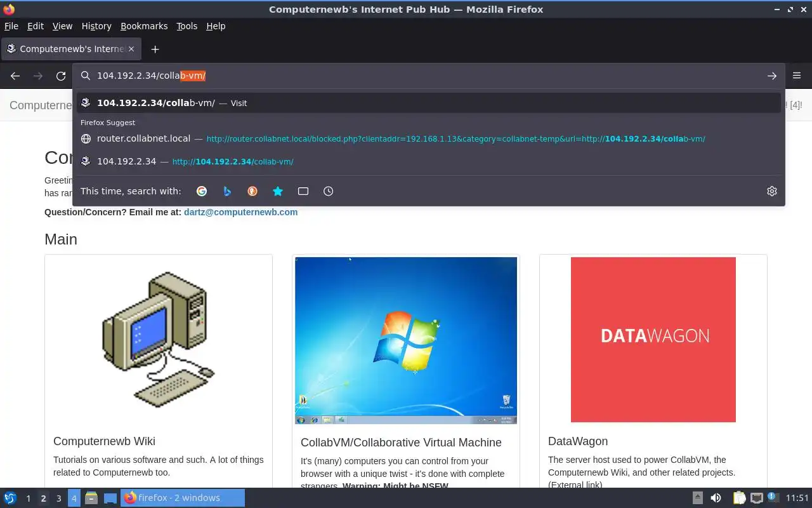This screenshot has height=508, width=812.
Task: Search with DuckDuckGo one-off engine
Action: click(252, 191)
